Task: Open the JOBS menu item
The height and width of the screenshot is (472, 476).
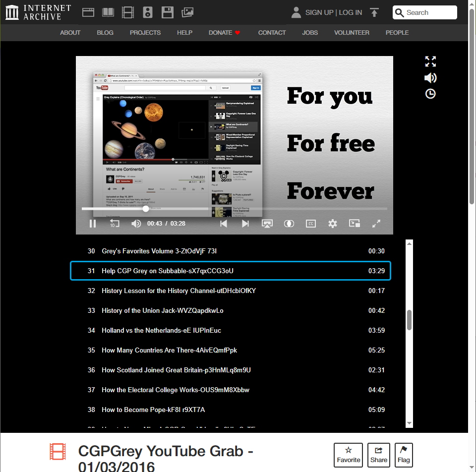Action: click(x=310, y=33)
